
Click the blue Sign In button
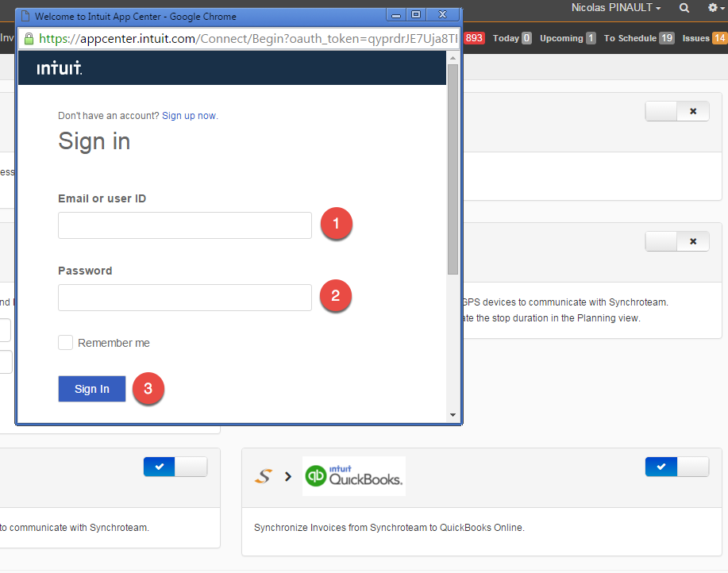(x=92, y=389)
